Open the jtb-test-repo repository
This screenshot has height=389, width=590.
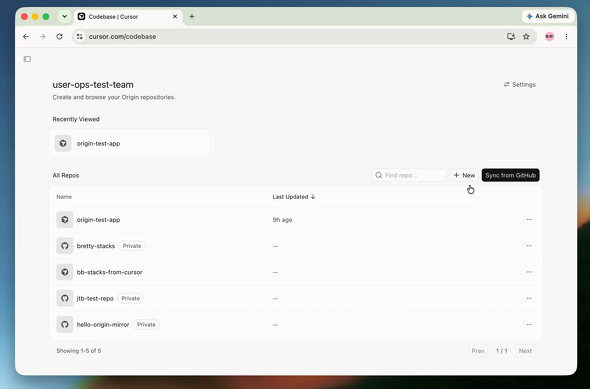[95, 298]
